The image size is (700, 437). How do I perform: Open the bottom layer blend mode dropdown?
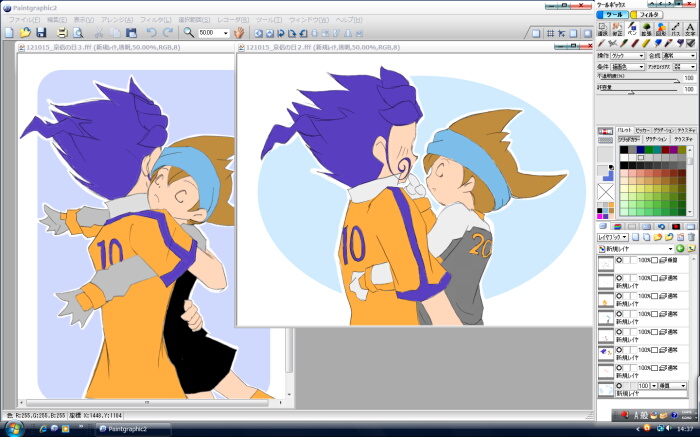672,386
